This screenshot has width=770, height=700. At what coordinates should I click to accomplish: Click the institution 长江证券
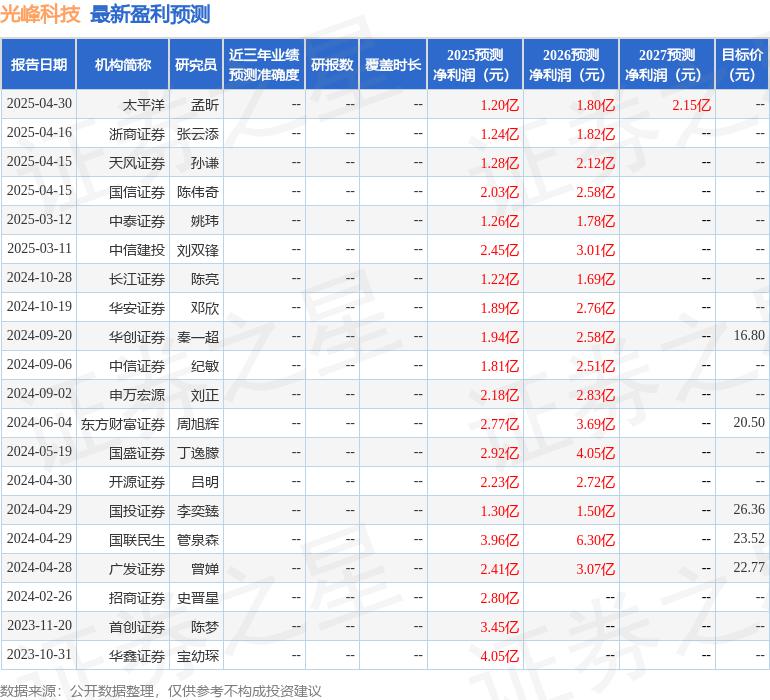pos(137,279)
